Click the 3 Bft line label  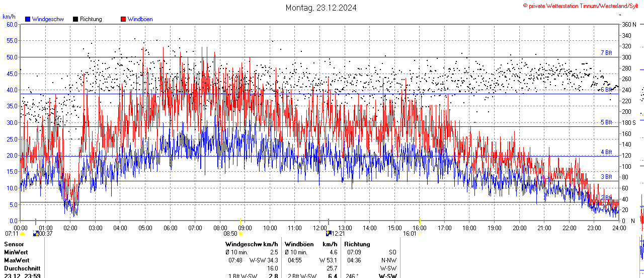[606, 177]
